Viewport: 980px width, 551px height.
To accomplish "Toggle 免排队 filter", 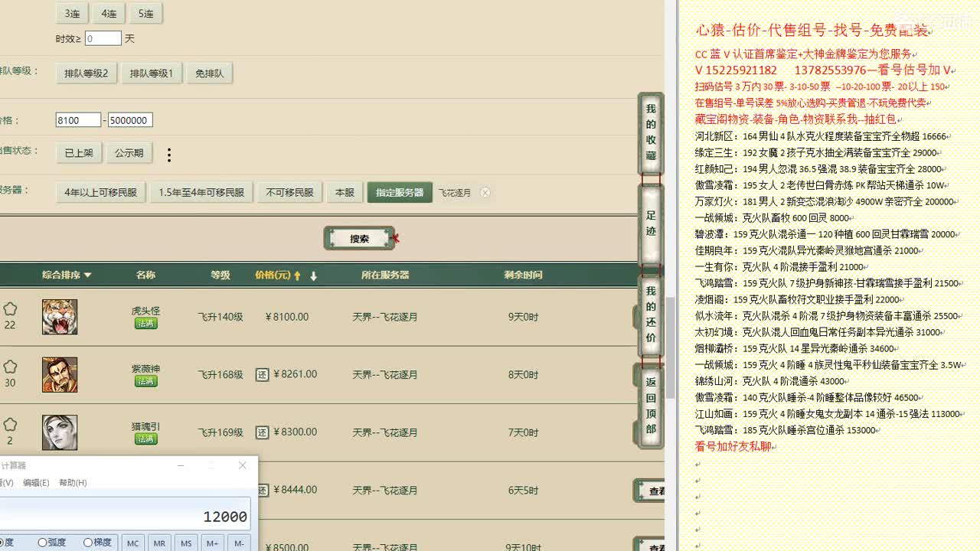I will pyautogui.click(x=210, y=73).
